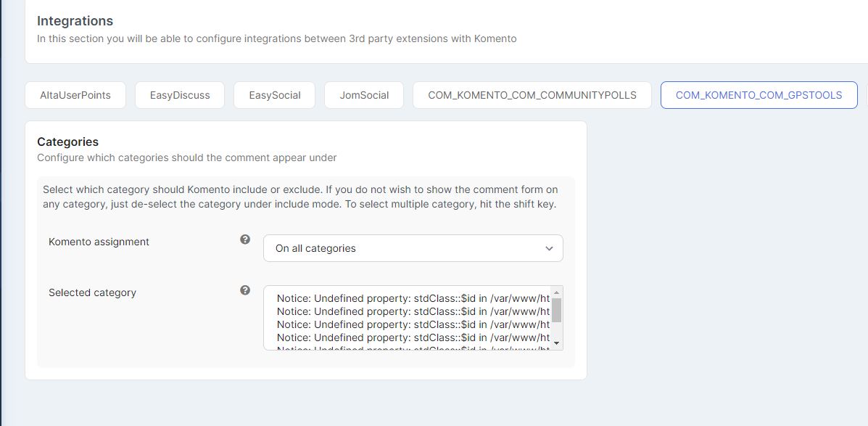Click help icon beside Komento assignment
The image size is (868, 426).
pos(245,239)
